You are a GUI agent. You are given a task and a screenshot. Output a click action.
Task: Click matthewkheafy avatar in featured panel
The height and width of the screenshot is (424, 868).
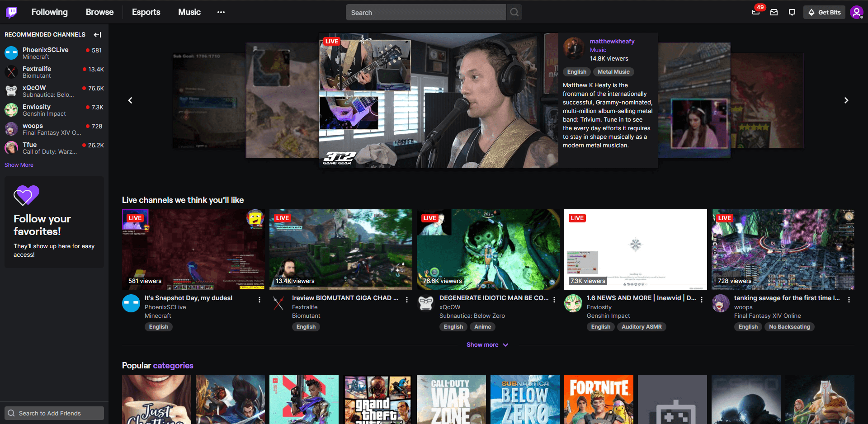pos(574,48)
